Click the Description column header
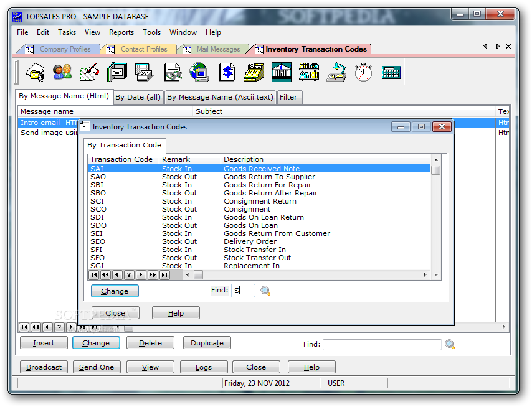The height and width of the screenshot is (407, 532). [x=326, y=159]
